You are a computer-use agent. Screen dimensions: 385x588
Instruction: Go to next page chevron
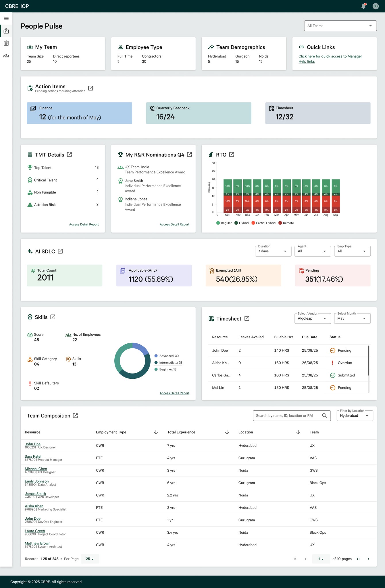[x=368, y=559]
